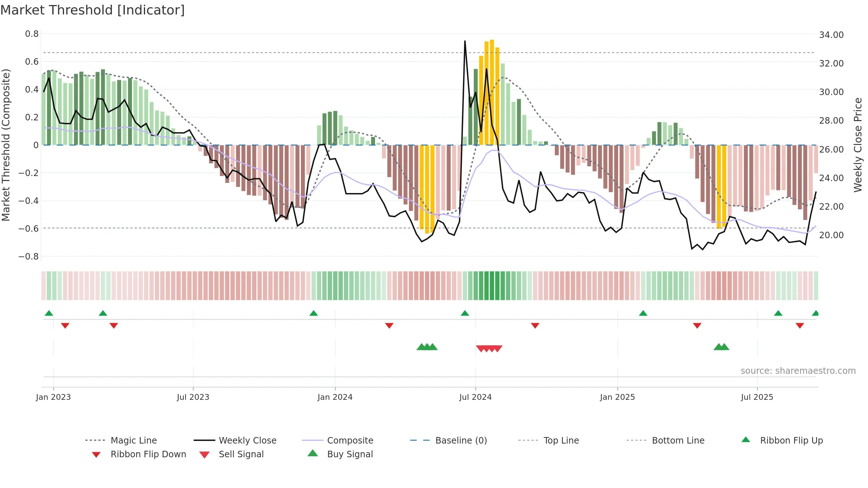Click the green Ribbon Flip Up legend triangle

(x=746, y=440)
